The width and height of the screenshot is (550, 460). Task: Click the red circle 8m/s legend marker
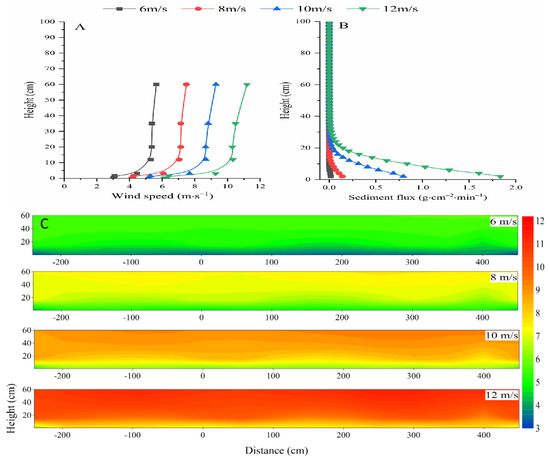pyautogui.click(x=198, y=9)
